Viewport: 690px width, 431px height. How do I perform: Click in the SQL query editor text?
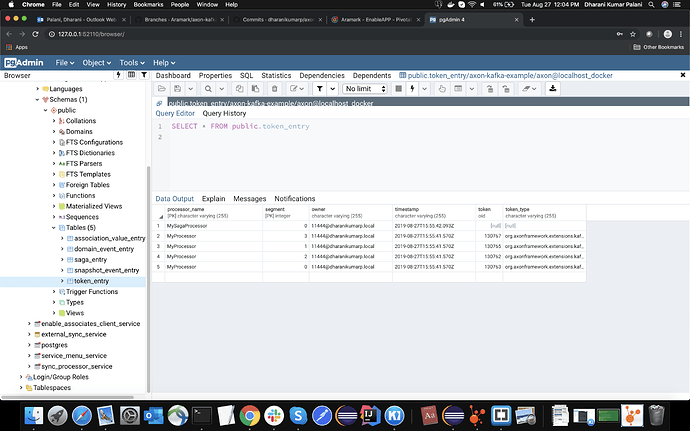pos(240,126)
